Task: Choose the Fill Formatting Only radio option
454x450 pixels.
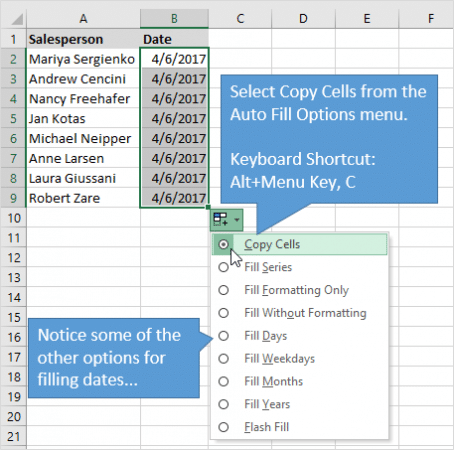Action: click(x=223, y=290)
